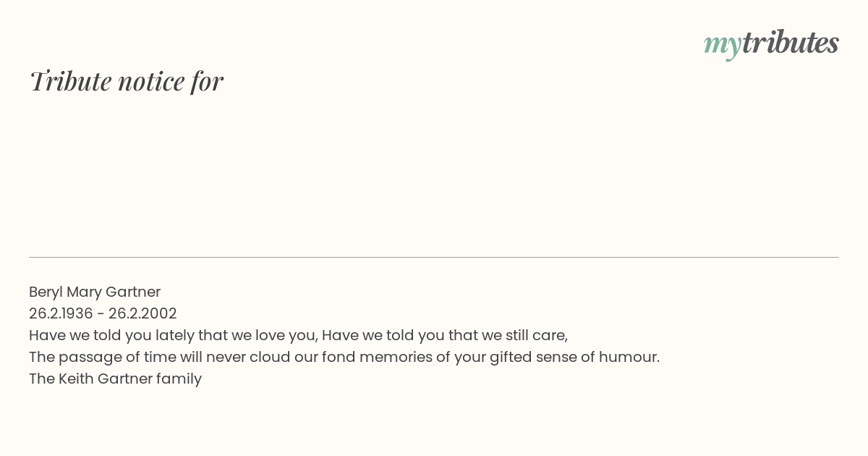Select the green "my" part of logo

point(723,46)
